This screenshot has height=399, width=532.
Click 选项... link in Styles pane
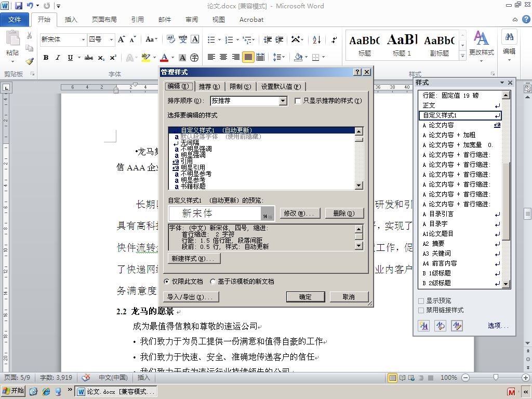pos(498,326)
